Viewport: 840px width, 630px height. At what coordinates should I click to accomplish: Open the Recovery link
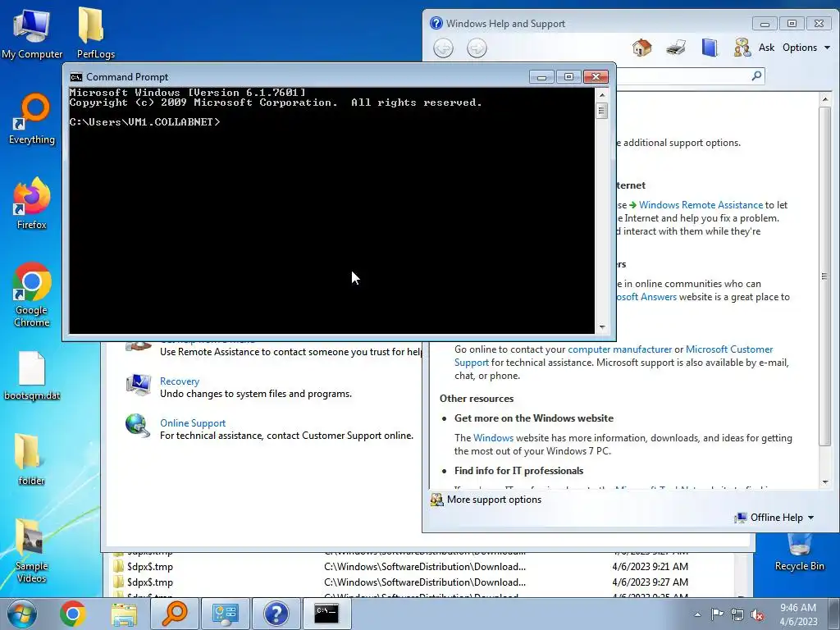point(180,381)
